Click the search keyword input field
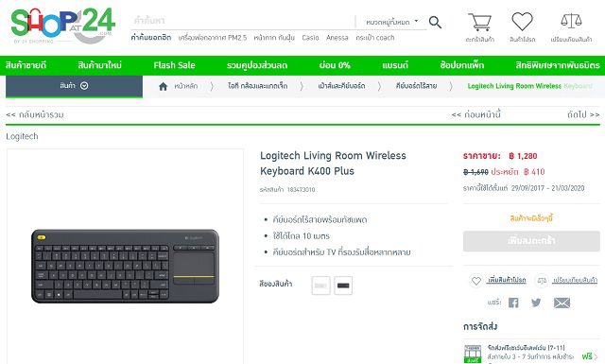Screen dimensions: 605x364 242,21
